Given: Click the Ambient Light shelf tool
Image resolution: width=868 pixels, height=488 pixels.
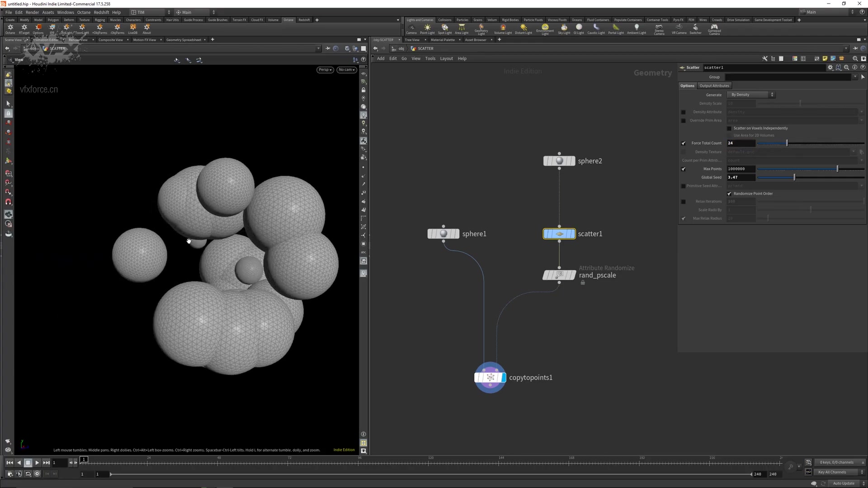Looking at the screenshot, I should (636, 29).
